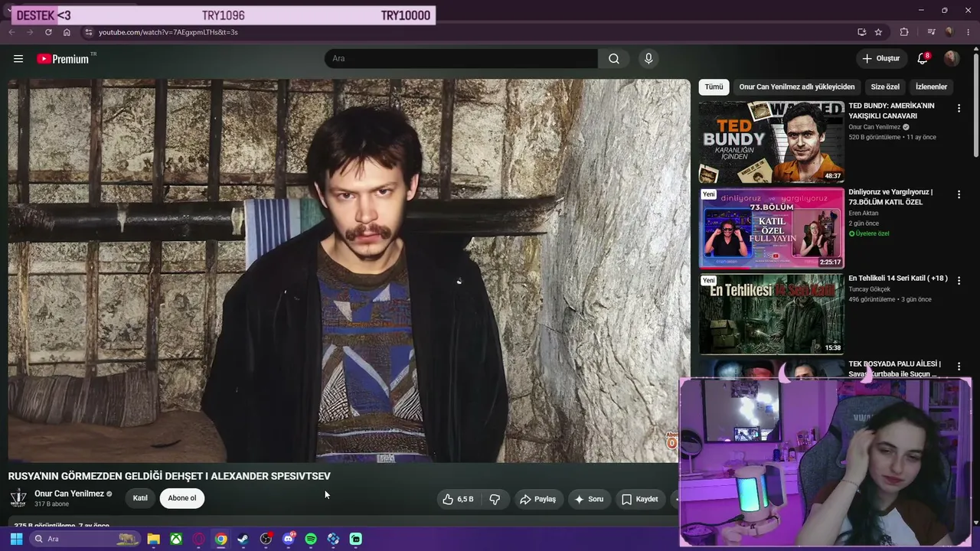Click the Eren Aktan channel name
Image resolution: width=980 pixels, height=551 pixels.
click(864, 214)
